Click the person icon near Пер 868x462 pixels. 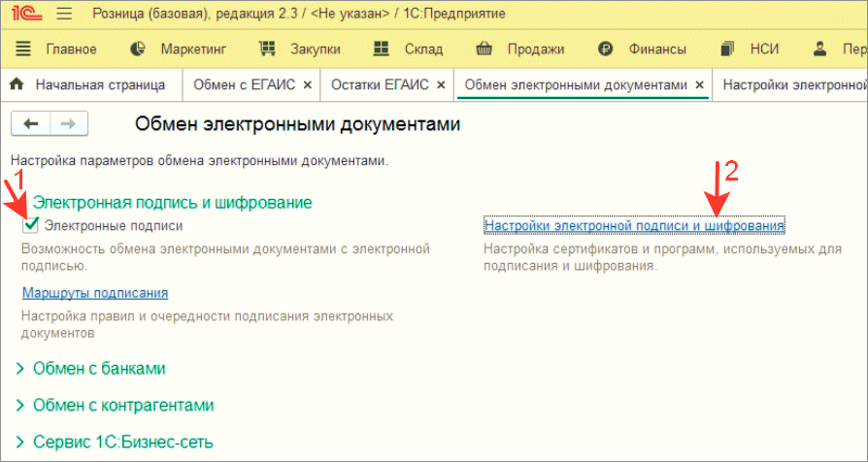click(x=819, y=49)
